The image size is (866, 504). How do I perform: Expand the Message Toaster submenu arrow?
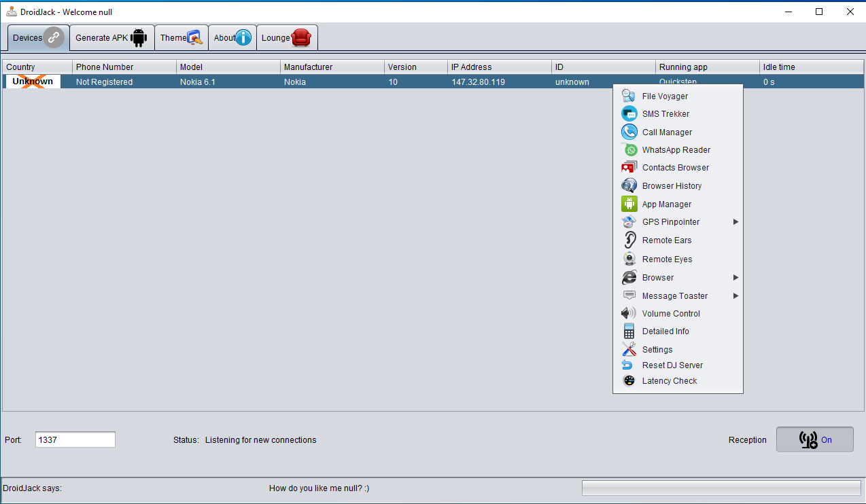click(735, 296)
